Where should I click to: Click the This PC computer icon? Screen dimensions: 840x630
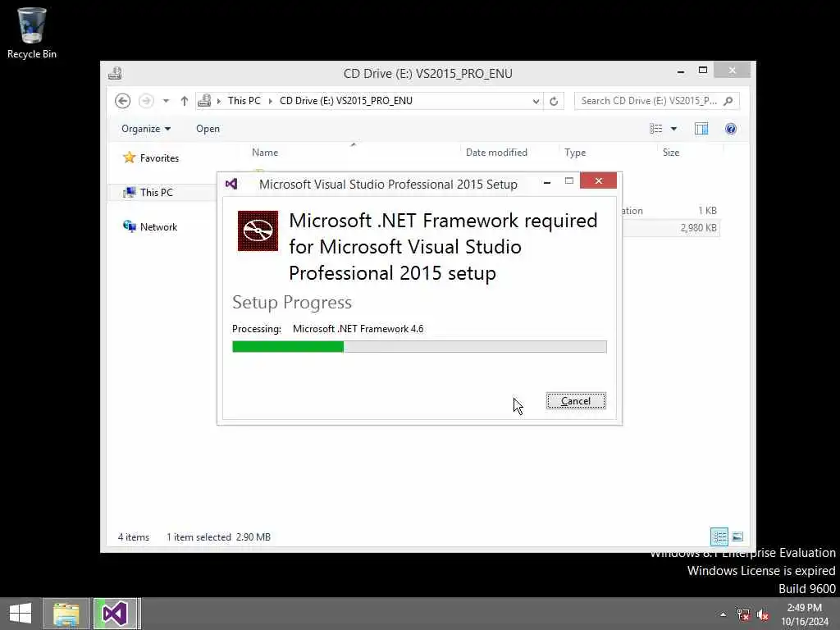coord(129,192)
